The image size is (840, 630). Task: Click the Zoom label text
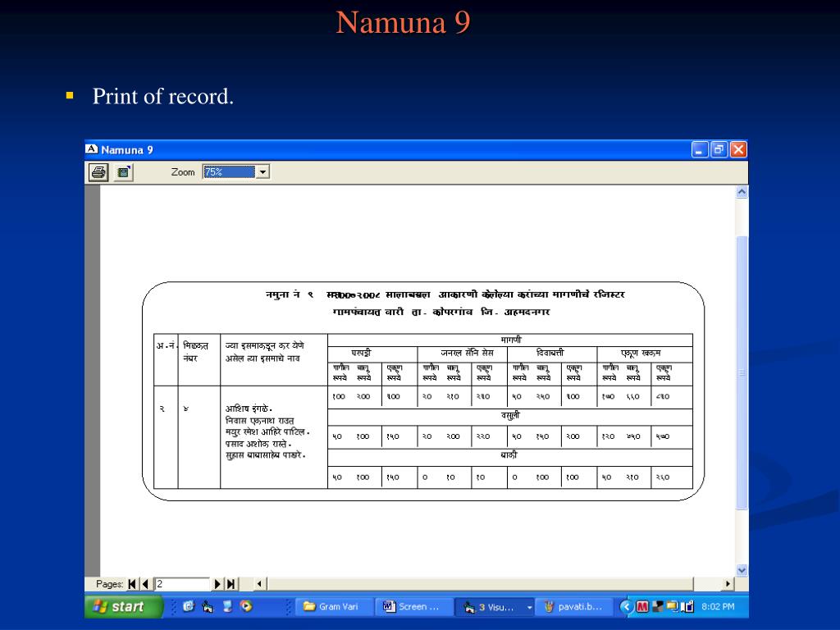183,172
